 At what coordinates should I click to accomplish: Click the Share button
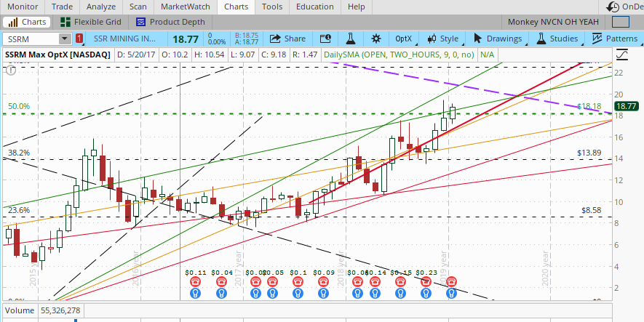tap(287, 39)
